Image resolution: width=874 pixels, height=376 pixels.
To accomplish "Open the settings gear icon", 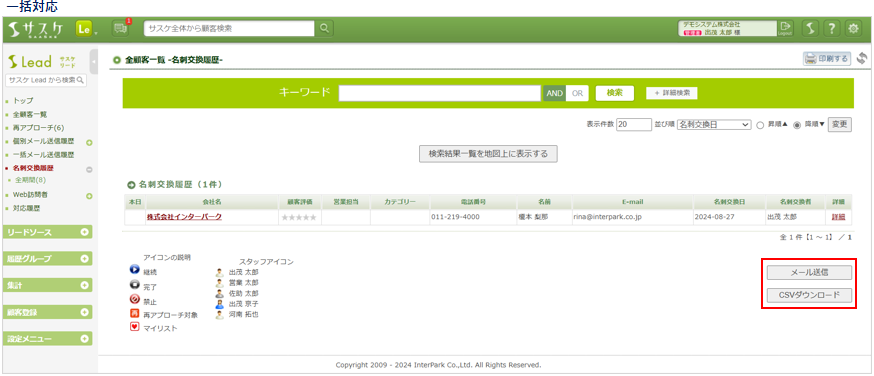I will point(853,29).
